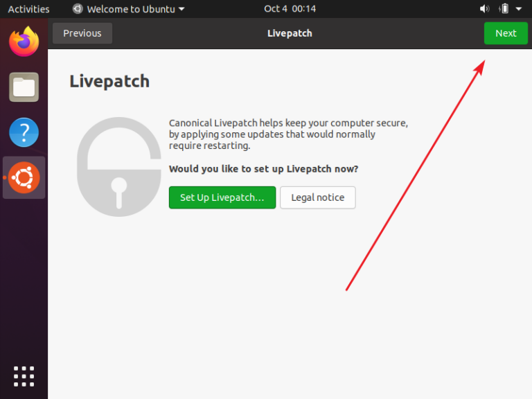Click the green Next button
This screenshot has height=399, width=532.
pos(506,33)
